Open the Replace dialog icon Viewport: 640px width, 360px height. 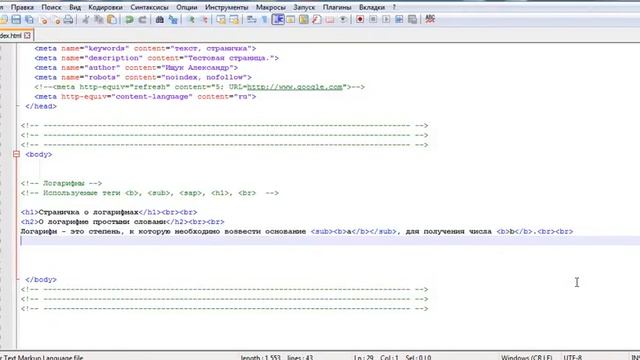pyautogui.click(x=173, y=19)
